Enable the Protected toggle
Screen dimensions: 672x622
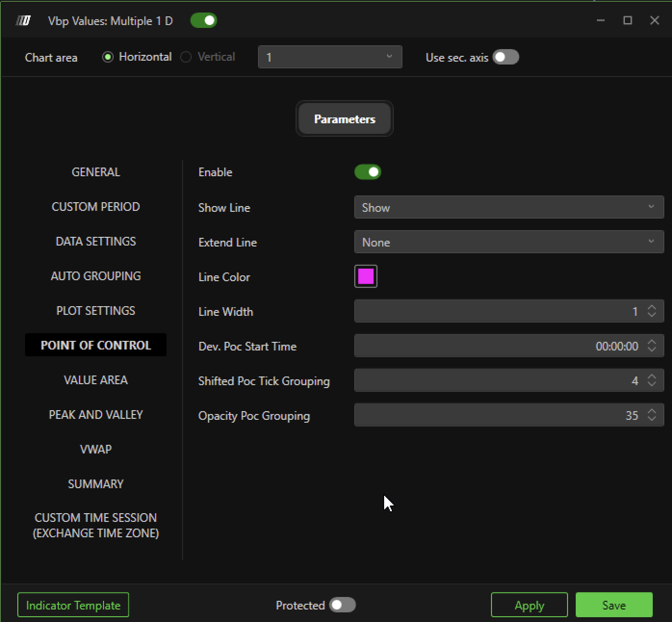pos(342,605)
